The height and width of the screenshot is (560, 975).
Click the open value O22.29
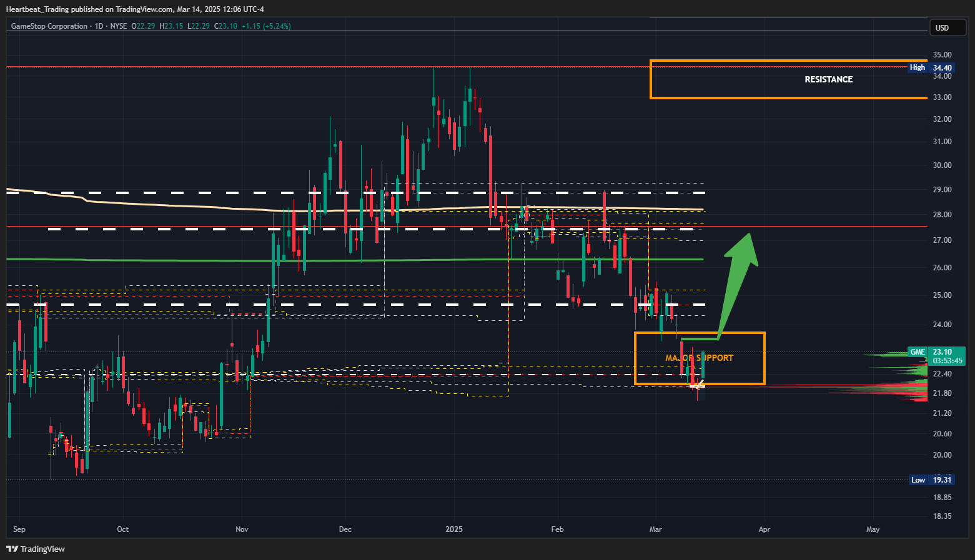pos(143,26)
